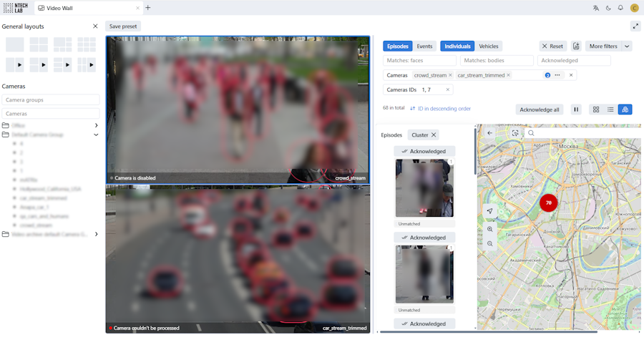Expand the More filters dropdown arrow
This screenshot has width=644, height=337.
tap(627, 47)
